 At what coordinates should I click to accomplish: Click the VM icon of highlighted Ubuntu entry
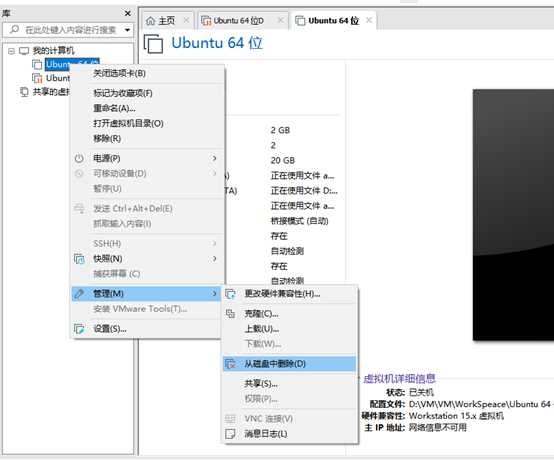[37, 64]
